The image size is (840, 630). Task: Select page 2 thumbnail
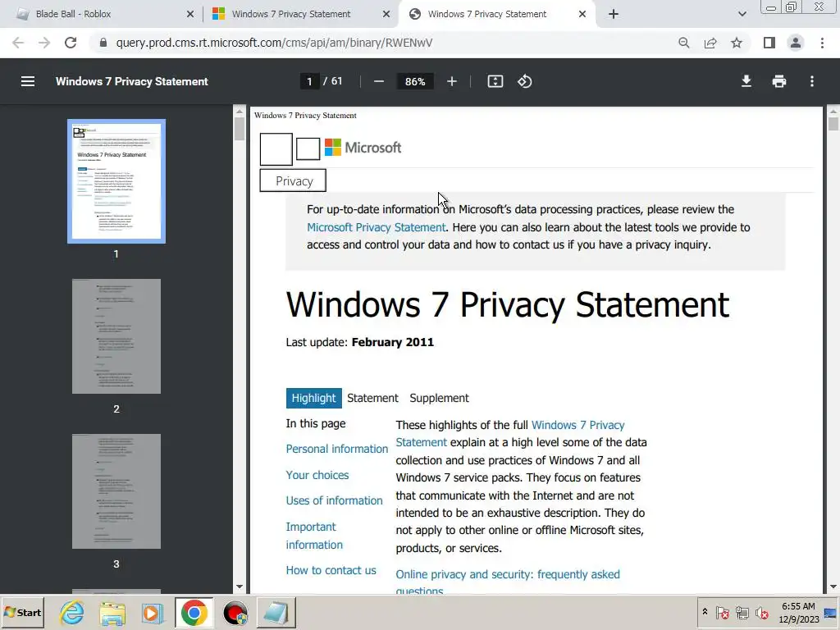pos(116,336)
